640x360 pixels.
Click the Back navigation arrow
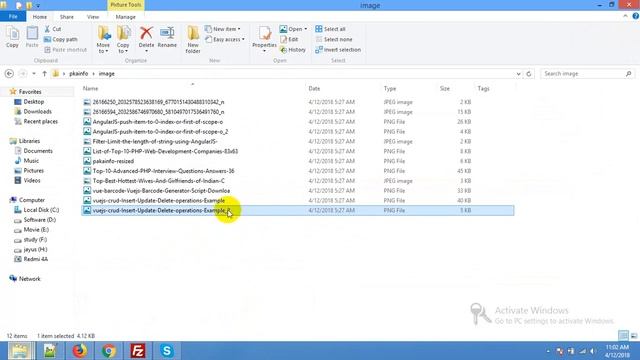(x=9, y=73)
